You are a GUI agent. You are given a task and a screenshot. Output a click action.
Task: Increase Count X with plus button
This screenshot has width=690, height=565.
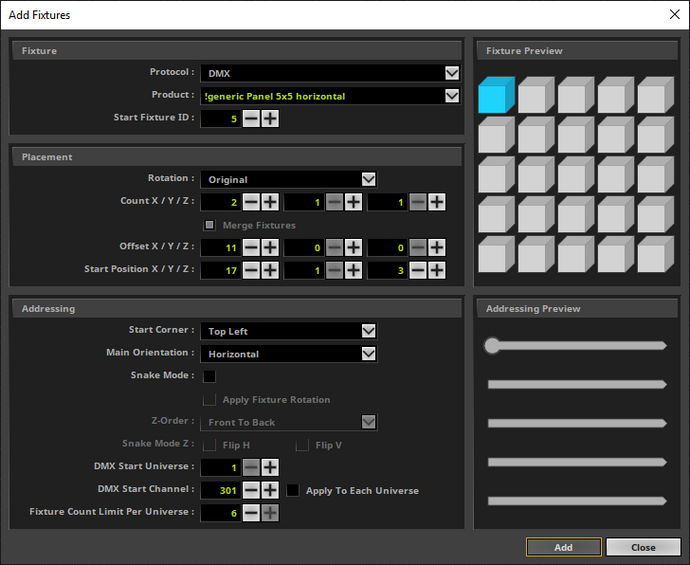point(270,202)
